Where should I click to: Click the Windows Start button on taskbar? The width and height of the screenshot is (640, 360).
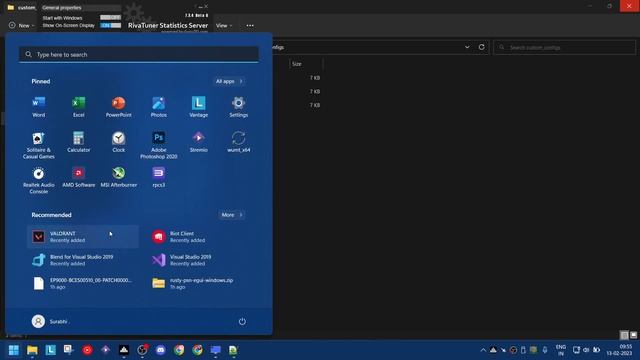coord(13,350)
